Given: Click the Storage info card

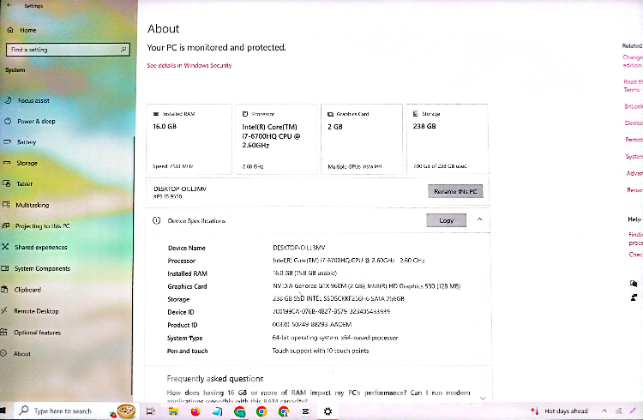Looking at the screenshot, I should coord(445,140).
